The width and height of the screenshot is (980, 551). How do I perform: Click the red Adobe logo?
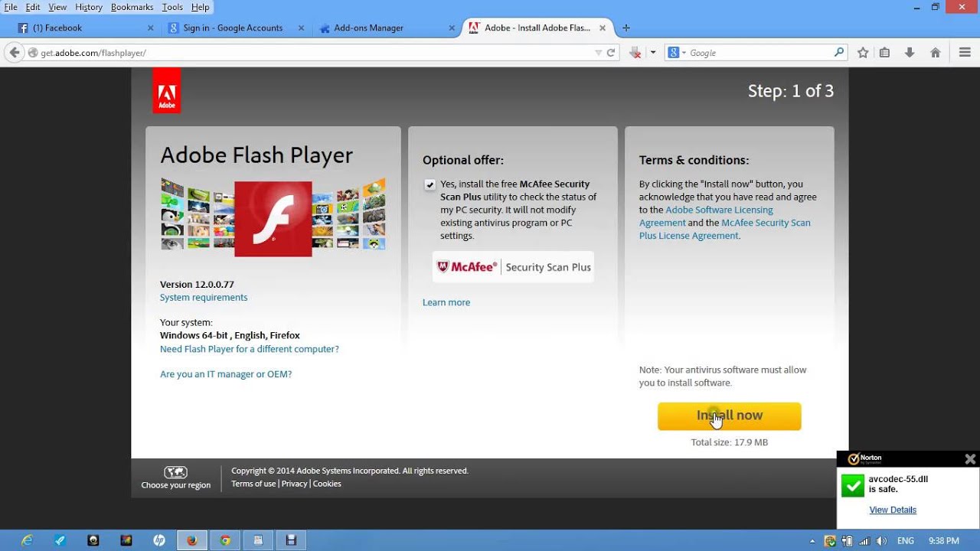(x=167, y=90)
